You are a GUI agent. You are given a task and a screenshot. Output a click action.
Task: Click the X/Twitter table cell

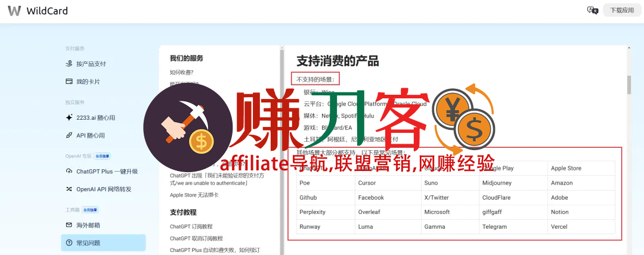click(x=451, y=198)
